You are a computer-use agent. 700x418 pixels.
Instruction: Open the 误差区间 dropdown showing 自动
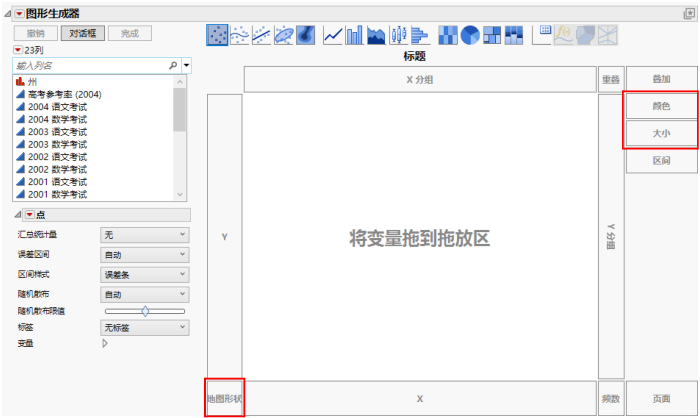[x=145, y=255]
